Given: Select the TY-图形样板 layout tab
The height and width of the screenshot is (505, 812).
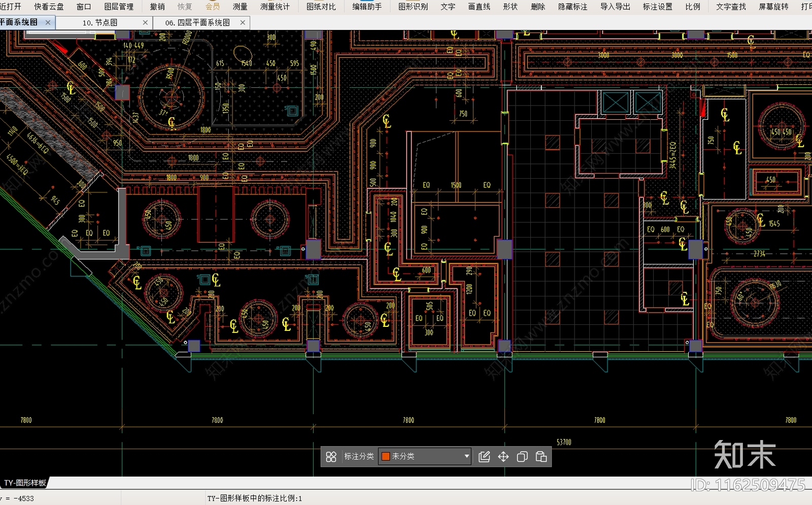Looking at the screenshot, I should 25,483.
